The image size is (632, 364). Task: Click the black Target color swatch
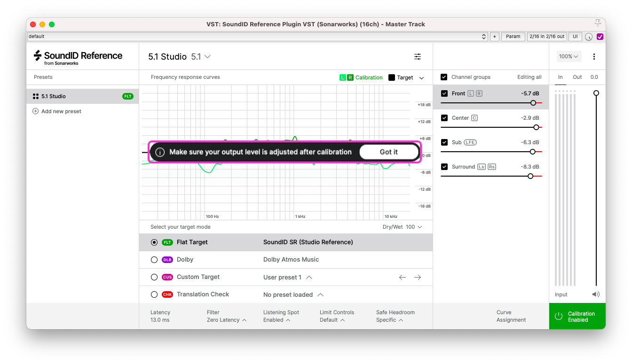(x=392, y=77)
